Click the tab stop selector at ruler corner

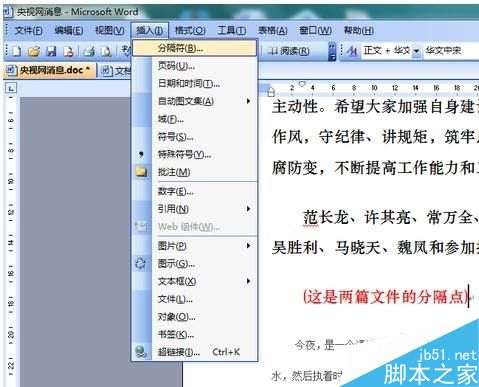[11, 88]
